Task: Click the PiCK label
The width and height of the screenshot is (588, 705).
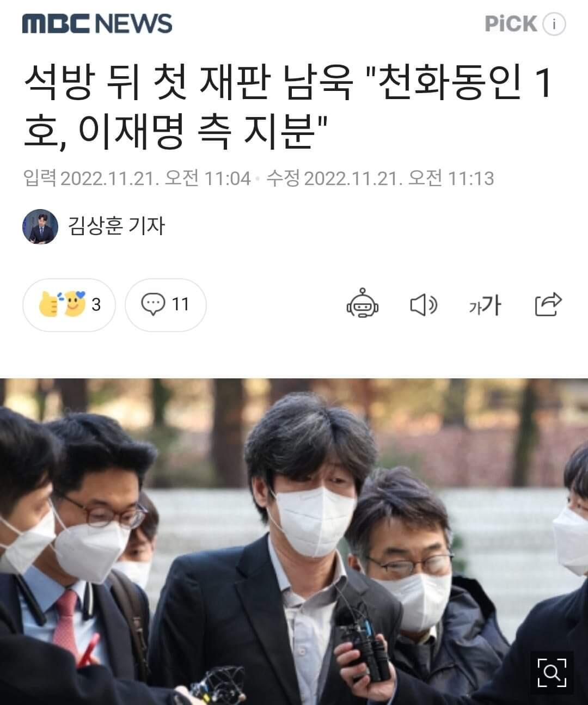Action: click(510, 24)
